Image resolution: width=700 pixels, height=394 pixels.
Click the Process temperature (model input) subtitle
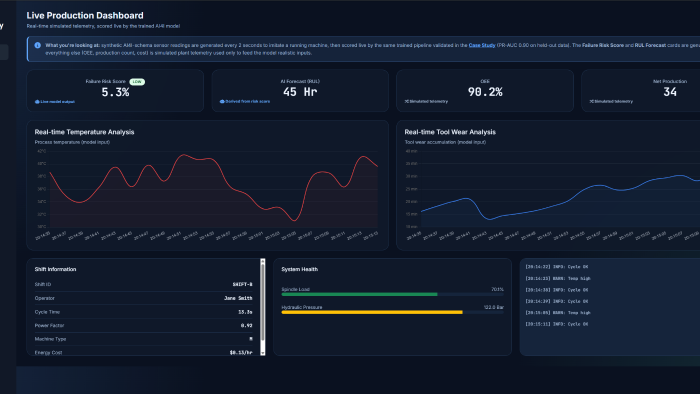point(72,142)
